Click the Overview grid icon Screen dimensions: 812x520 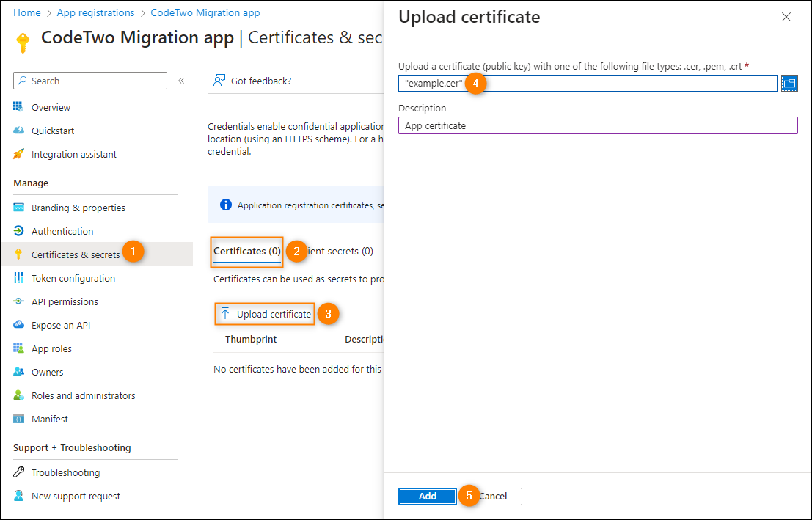tap(18, 106)
